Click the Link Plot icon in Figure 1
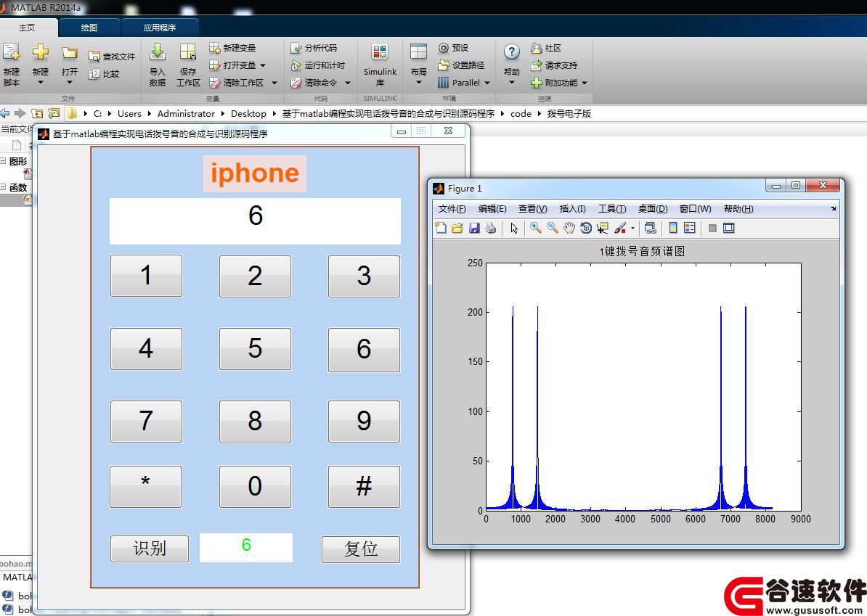867x616 pixels. click(651, 228)
